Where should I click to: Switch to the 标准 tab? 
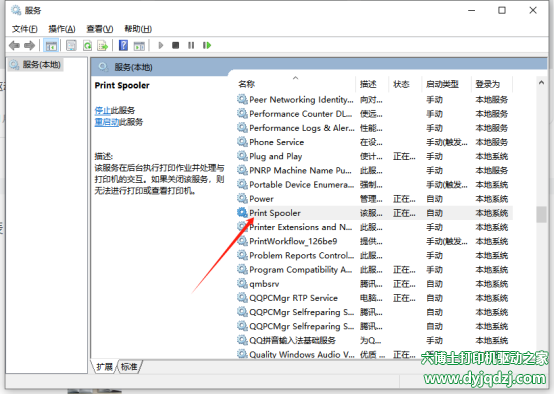pyautogui.click(x=129, y=367)
